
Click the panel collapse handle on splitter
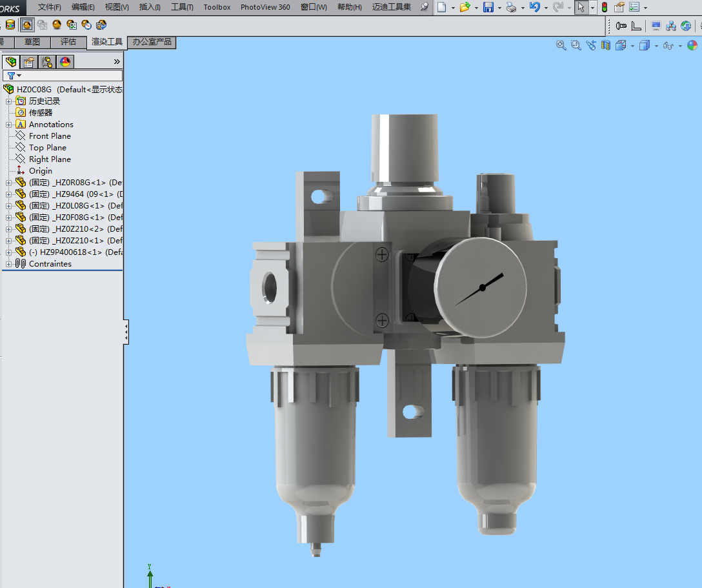(126, 332)
